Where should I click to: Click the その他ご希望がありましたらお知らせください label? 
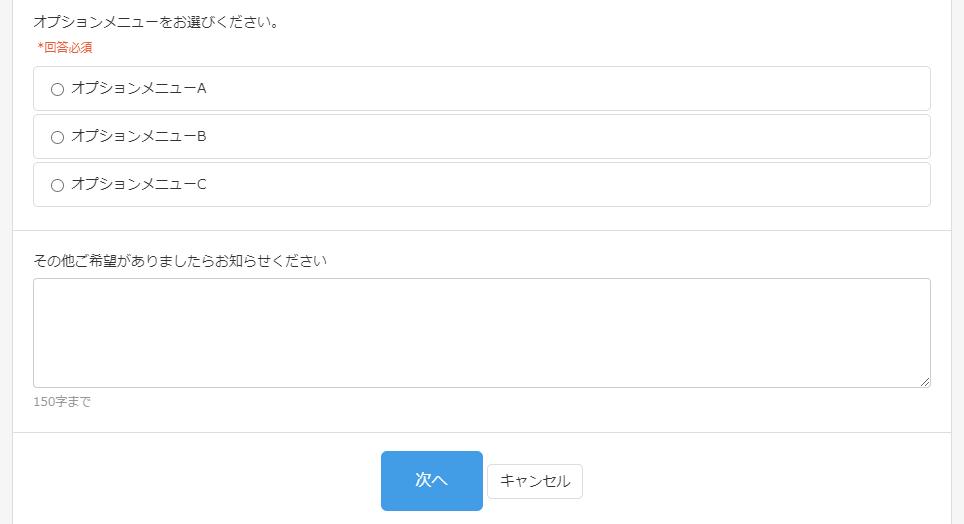(x=180, y=261)
